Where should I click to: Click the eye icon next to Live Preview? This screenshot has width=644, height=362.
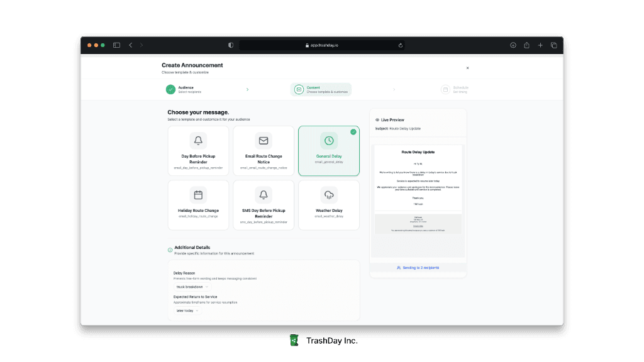377,119
